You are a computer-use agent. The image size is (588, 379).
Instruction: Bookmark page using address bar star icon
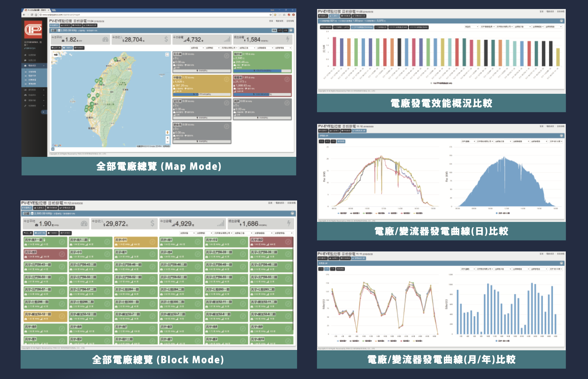271,15
